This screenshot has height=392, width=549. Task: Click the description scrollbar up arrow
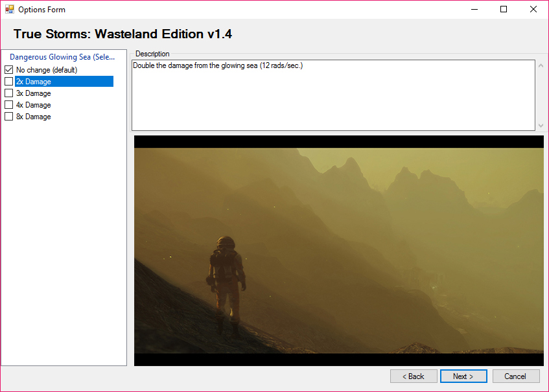click(541, 65)
